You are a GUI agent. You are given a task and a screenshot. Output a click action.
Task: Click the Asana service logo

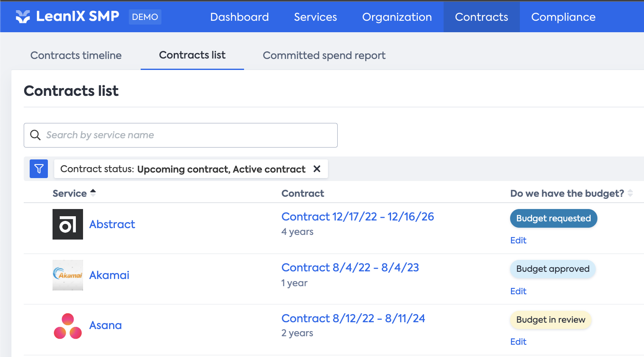tap(68, 326)
